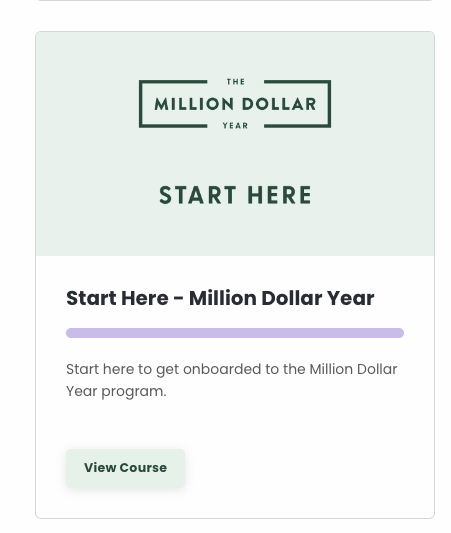
Task: Click the small YEAR text below logo
Action: tap(235, 126)
